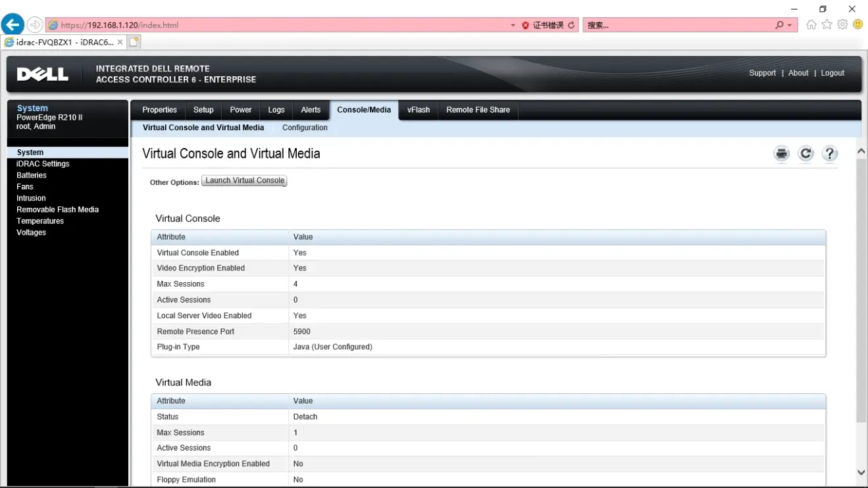The image size is (868, 488).
Task: Open a new browser tab
Action: tap(134, 42)
